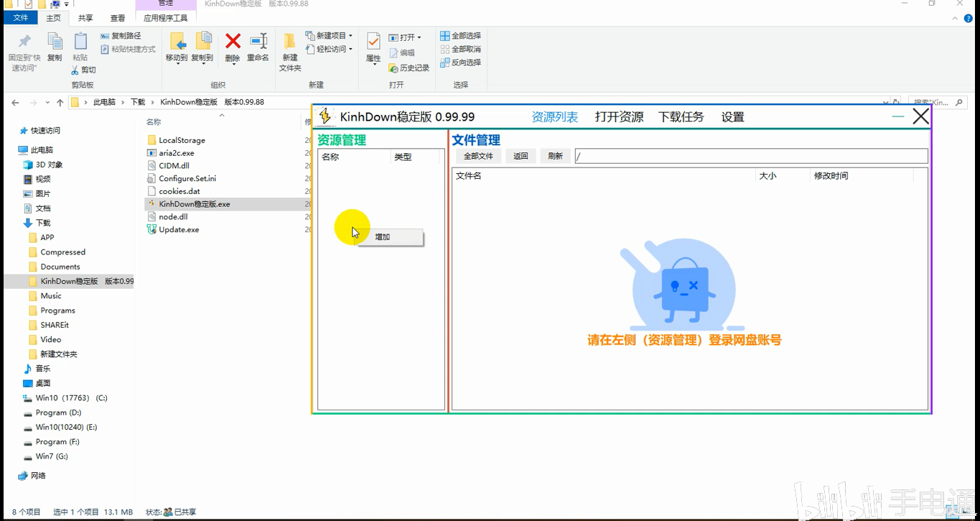
Task: Click the Explorer back arrow
Action: [x=15, y=103]
